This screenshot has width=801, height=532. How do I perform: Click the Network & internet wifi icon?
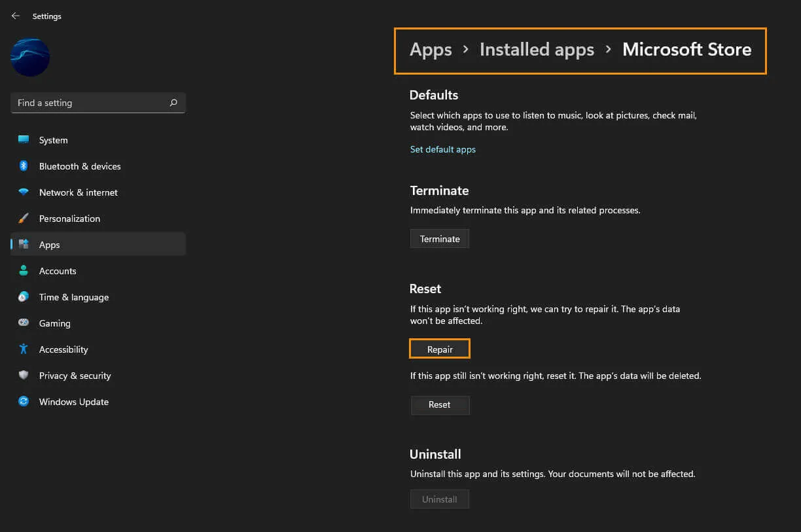(x=24, y=192)
